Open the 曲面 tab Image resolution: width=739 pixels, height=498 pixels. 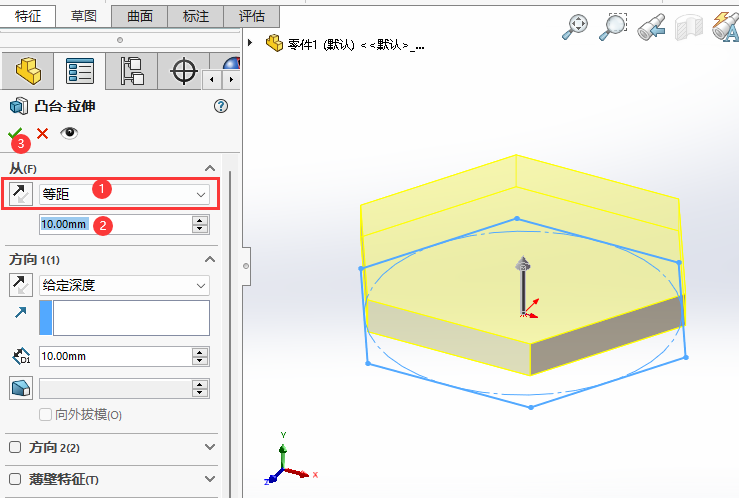[x=140, y=16]
